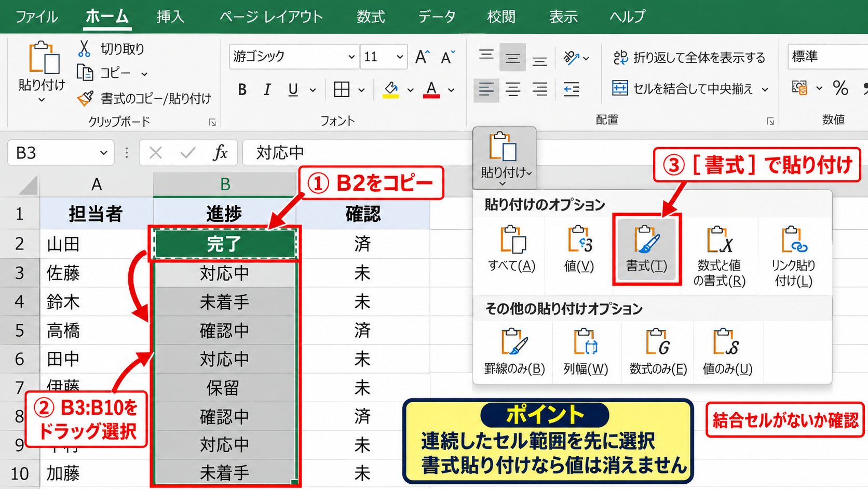The width and height of the screenshot is (868, 489).
Task: Choose 値のみ(U) paste option
Action: coord(727,351)
